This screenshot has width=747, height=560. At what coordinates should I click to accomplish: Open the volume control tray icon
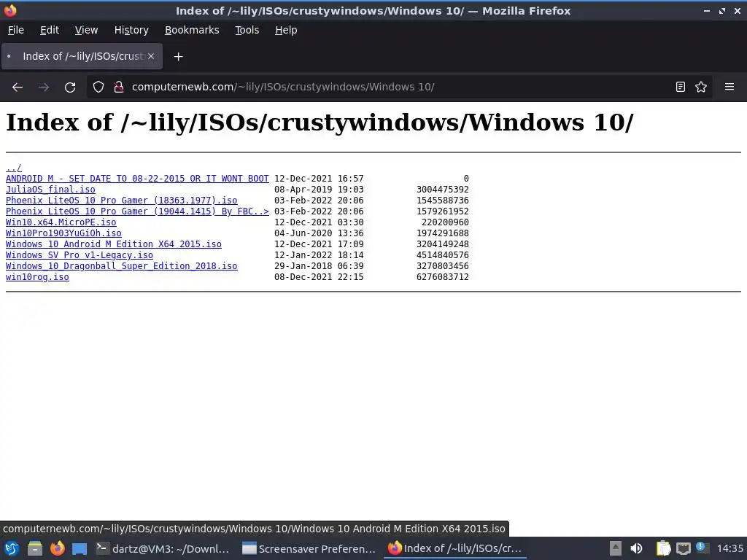(x=636, y=548)
